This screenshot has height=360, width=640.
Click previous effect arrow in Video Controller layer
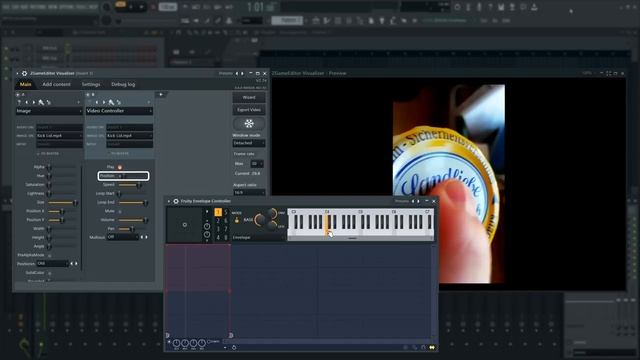click(x=97, y=102)
